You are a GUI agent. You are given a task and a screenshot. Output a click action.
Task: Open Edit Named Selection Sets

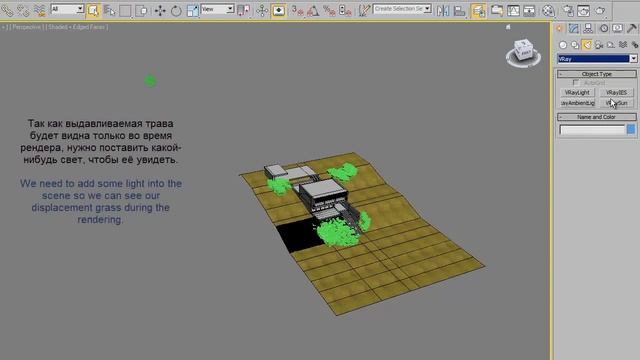pos(364,11)
